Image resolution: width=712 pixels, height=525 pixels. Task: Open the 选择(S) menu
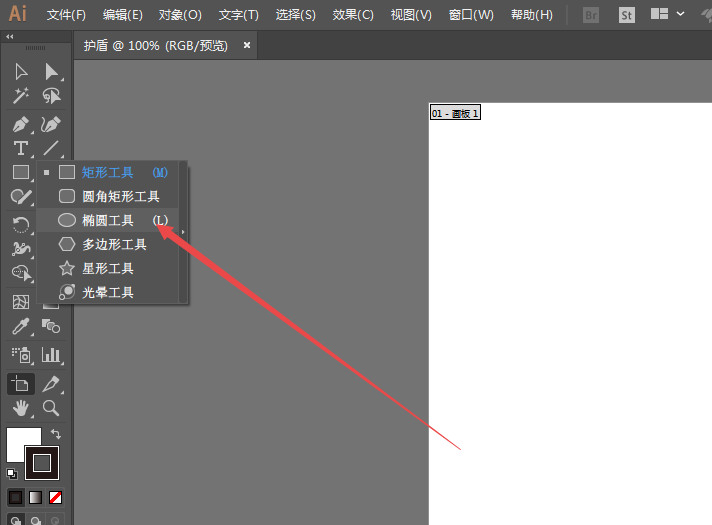tap(296, 15)
